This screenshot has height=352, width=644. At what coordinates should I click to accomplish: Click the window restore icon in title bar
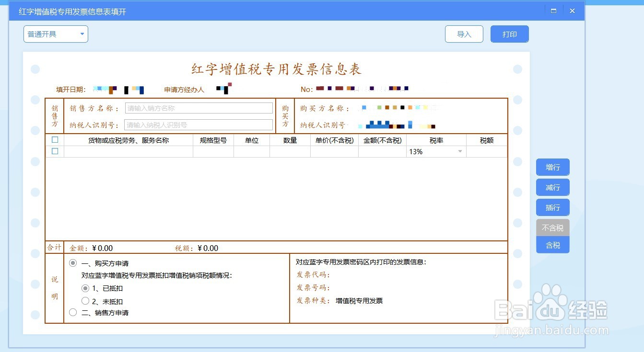click(553, 10)
